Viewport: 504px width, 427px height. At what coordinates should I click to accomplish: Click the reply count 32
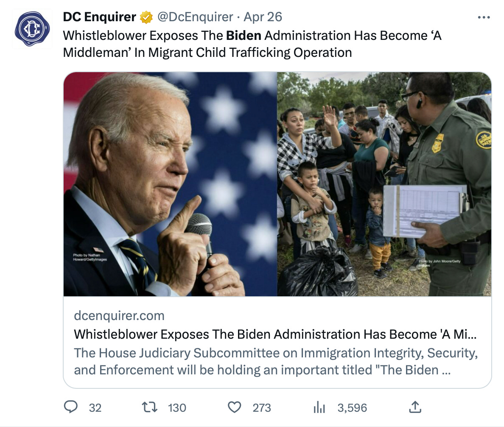95,408
